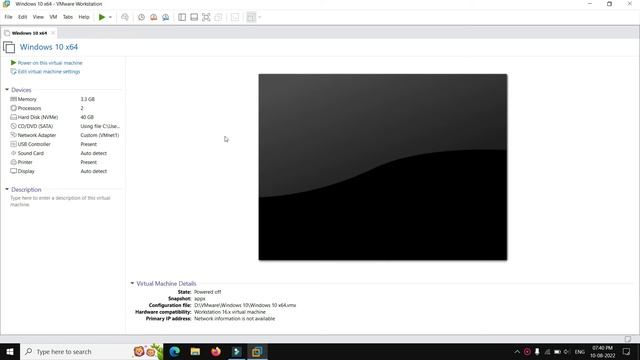Collapse the Description section
This screenshot has height=360, width=640.
7,189
